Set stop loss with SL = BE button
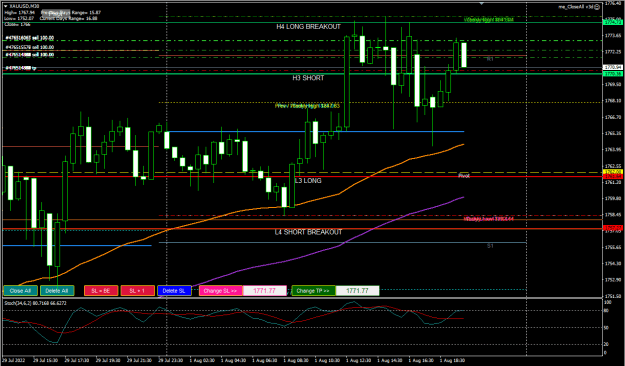625x366 pixels. pos(101,291)
